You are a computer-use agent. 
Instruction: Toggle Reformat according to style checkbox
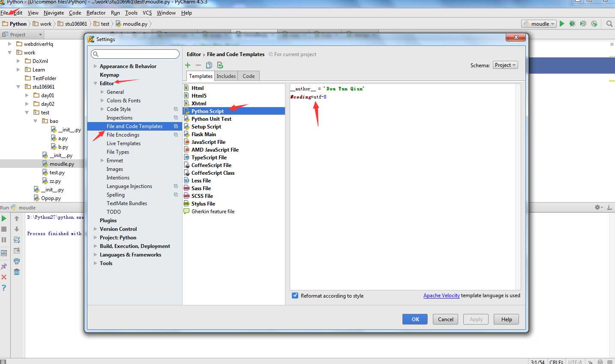coord(295,295)
